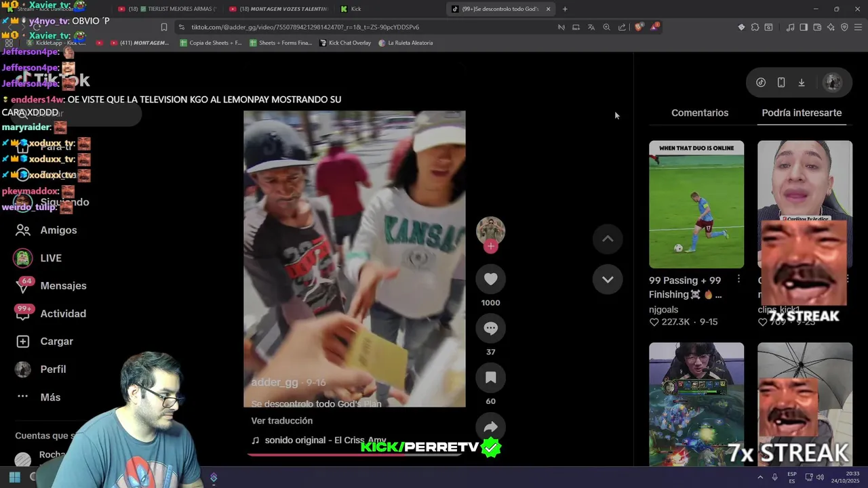The width and height of the screenshot is (868, 488).
Task: Show hidden system tray icons chevron
Action: tap(760, 477)
